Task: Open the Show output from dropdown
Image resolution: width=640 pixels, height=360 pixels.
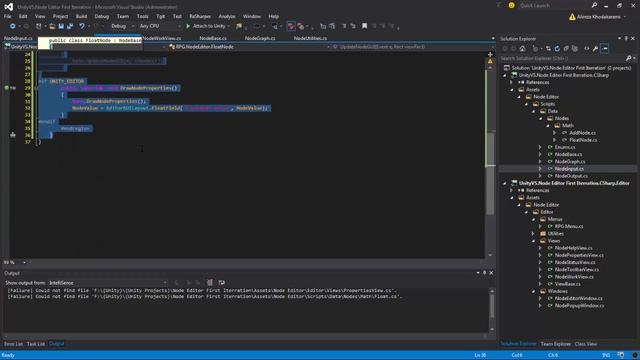Action: (108, 282)
